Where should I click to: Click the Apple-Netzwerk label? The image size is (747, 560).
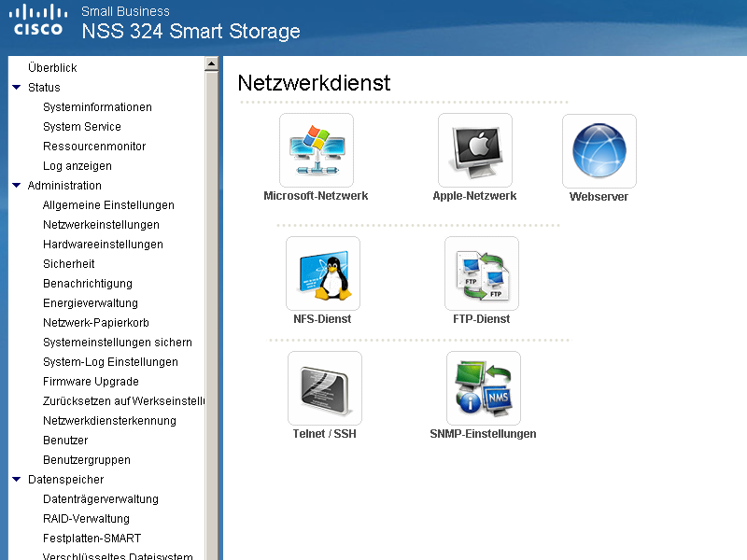pyautogui.click(x=474, y=196)
